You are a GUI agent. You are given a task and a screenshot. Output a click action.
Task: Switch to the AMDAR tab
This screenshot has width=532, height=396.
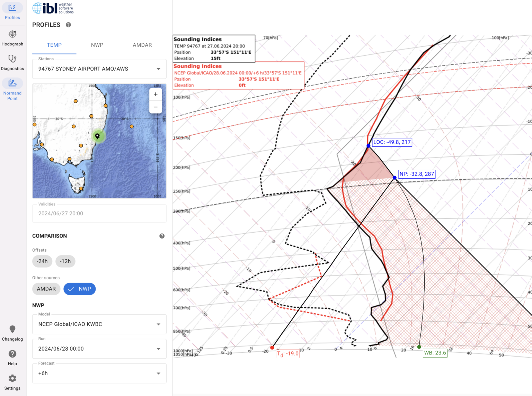tap(142, 45)
